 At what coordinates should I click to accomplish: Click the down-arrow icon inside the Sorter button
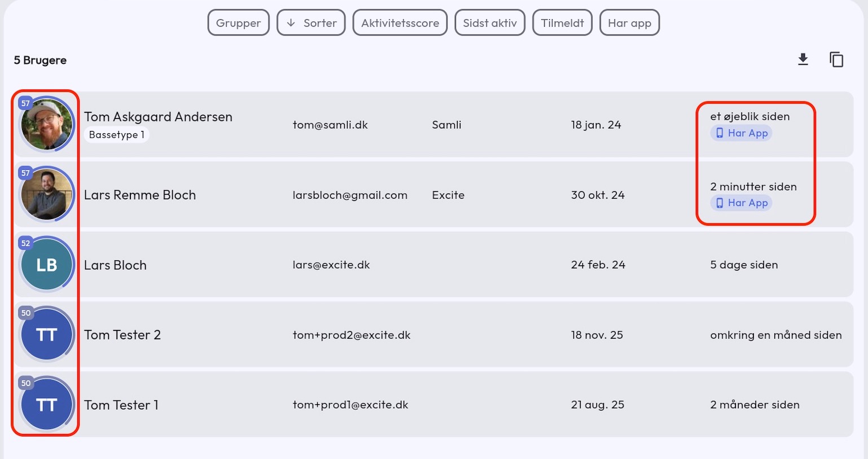tap(290, 23)
